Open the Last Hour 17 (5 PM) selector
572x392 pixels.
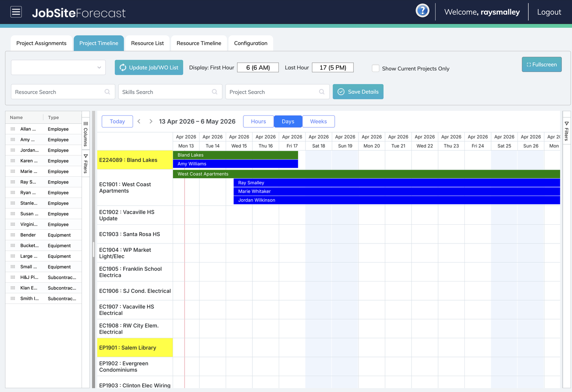coord(333,67)
